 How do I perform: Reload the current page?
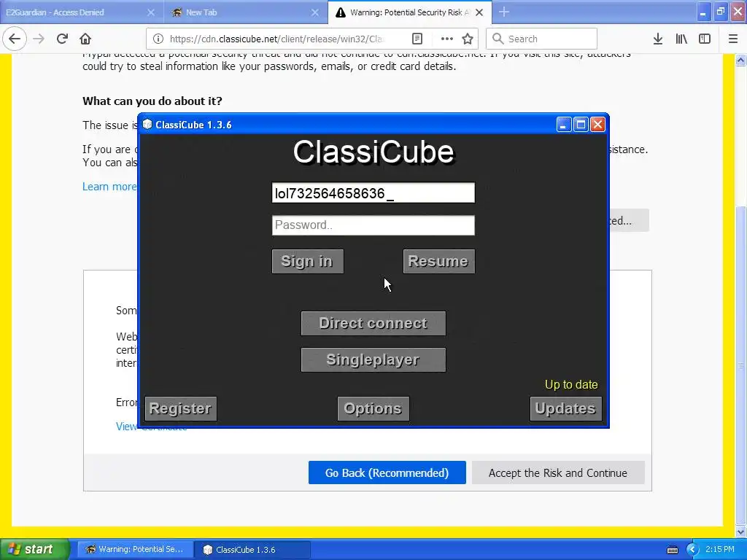pyautogui.click(x=62, y=39)
